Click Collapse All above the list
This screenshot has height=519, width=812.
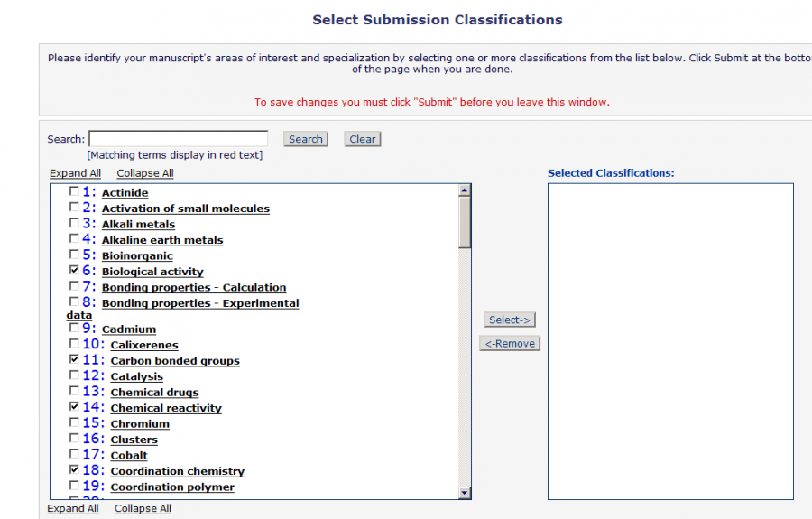144,173
